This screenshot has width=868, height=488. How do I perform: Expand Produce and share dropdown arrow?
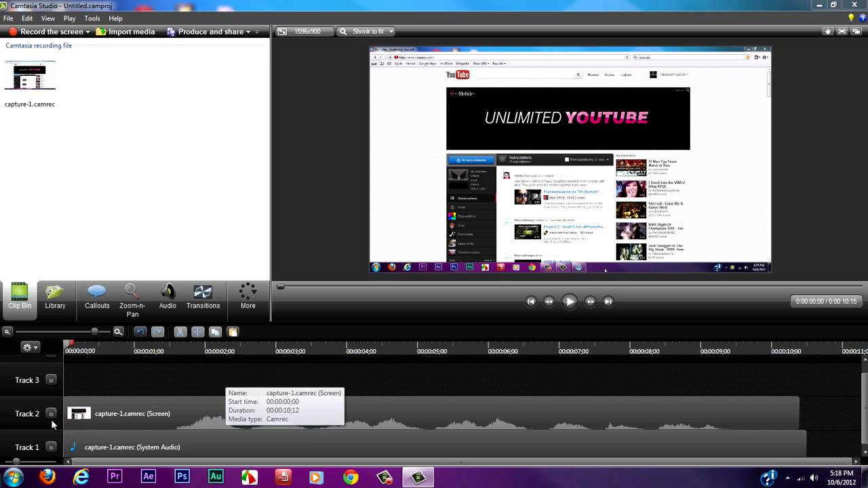click(248, 32)
